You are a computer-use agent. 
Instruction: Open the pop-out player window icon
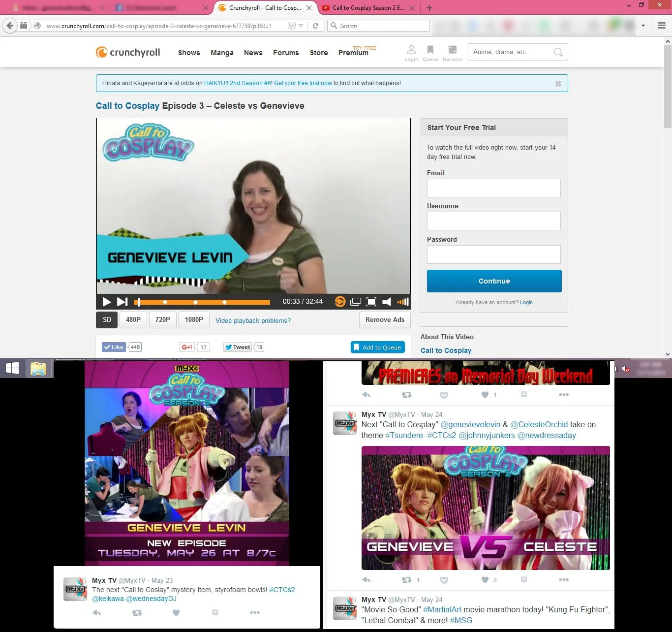tap(356, 302)
